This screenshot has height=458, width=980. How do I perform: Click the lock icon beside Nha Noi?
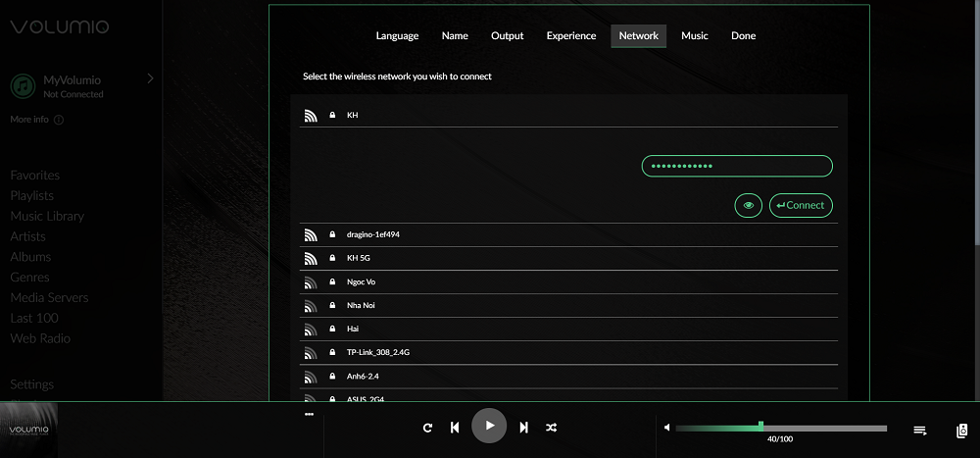click(x=332, y=305)
